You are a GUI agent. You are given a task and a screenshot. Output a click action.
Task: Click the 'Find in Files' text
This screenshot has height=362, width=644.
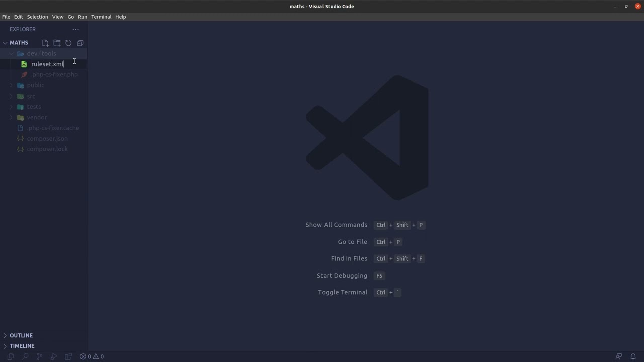coord(349,258)
